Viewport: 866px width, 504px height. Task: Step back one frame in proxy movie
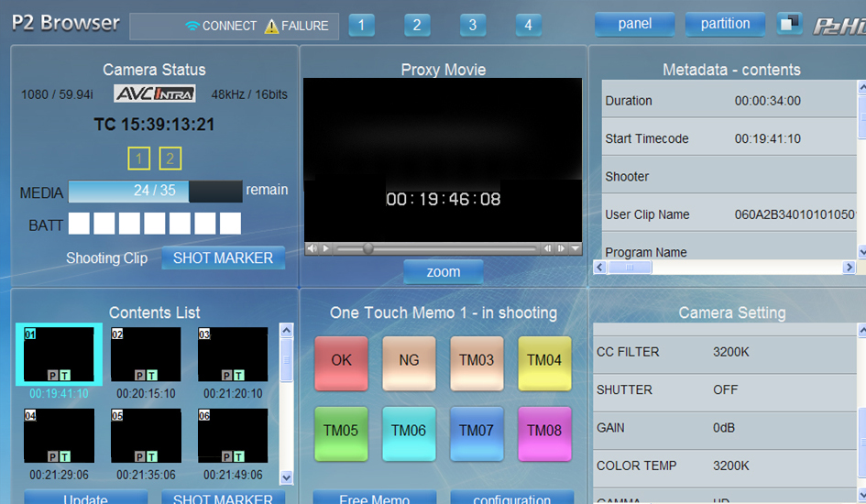coord(548,248)
